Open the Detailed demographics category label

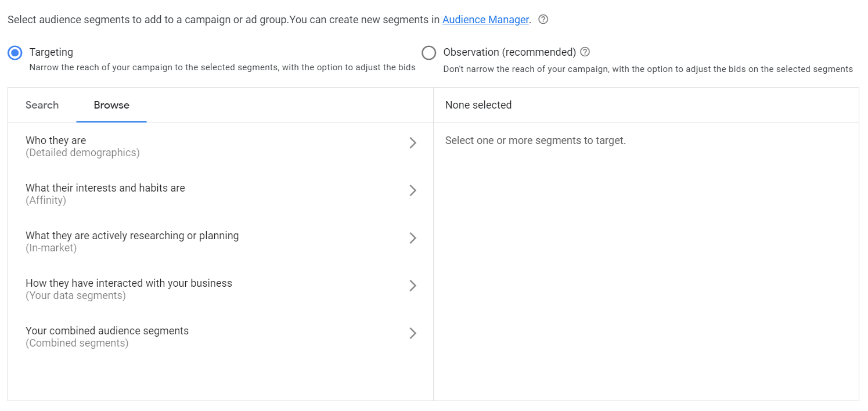(x=82, y=153)
